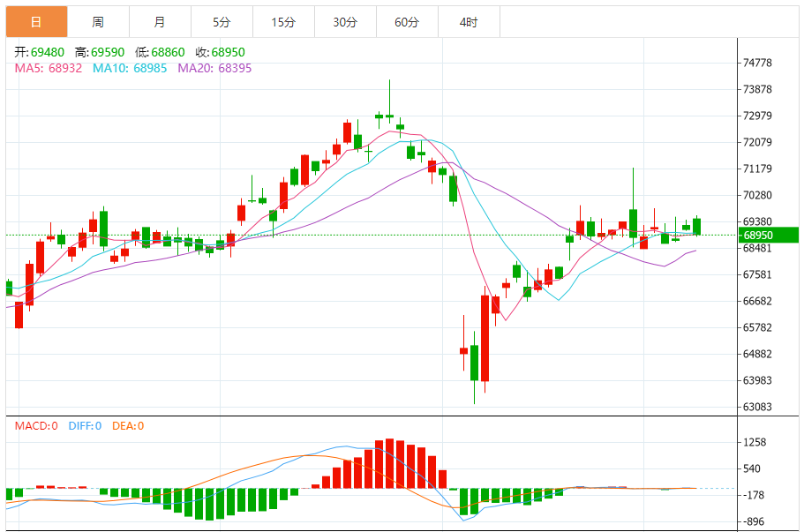Switch to the 周 weekly tab
804x532 pixels.
(x=98, y=22)
